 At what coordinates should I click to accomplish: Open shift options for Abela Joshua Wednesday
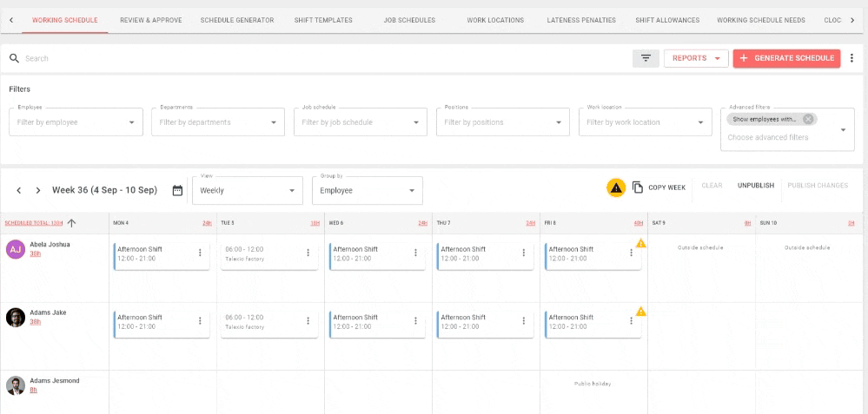pos(415,253)
